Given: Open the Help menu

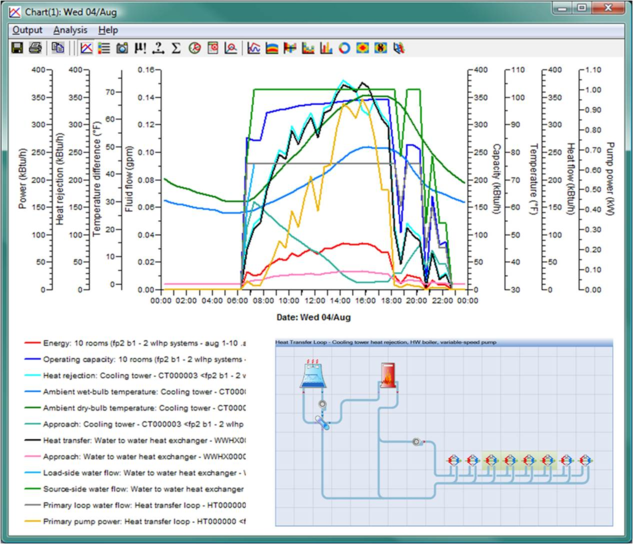Looking at the screenshot, I should [108, 30].
